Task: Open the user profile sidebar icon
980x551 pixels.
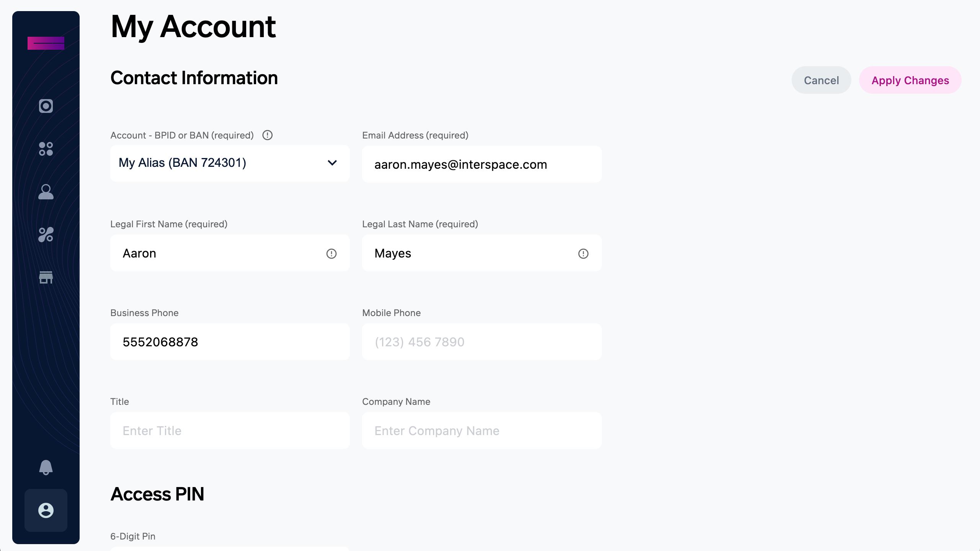Action: 46,192
